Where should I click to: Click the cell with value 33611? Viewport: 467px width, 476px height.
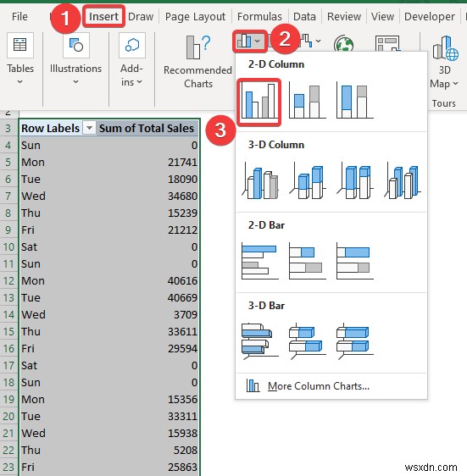147,331
